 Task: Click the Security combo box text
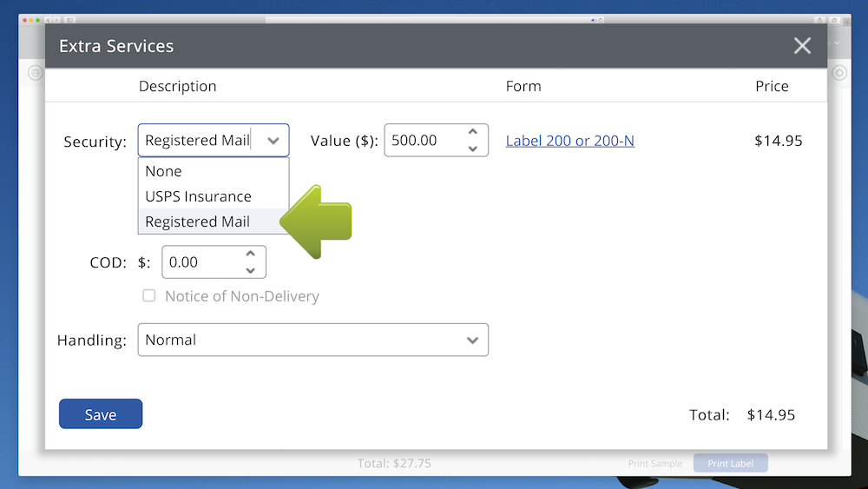click(198, 140)
